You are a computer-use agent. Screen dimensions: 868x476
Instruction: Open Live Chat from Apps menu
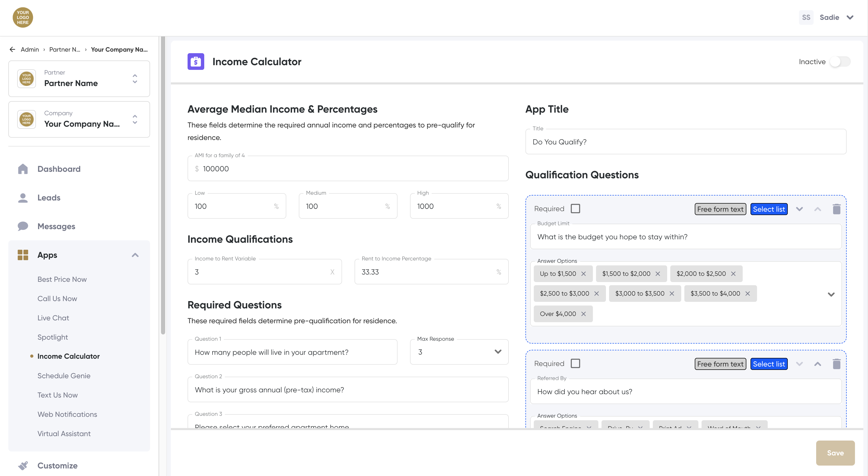tap(53, 318)
